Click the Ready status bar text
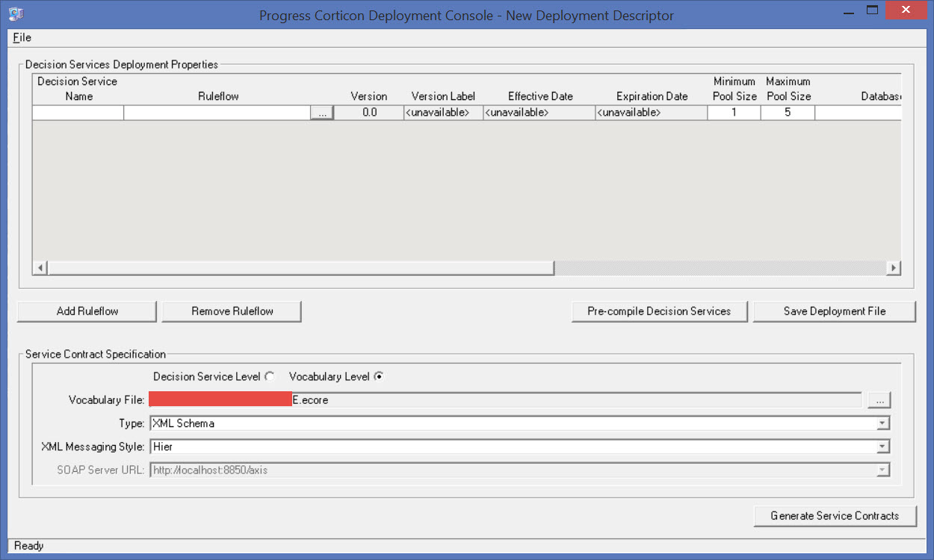 tap(29, 546)
